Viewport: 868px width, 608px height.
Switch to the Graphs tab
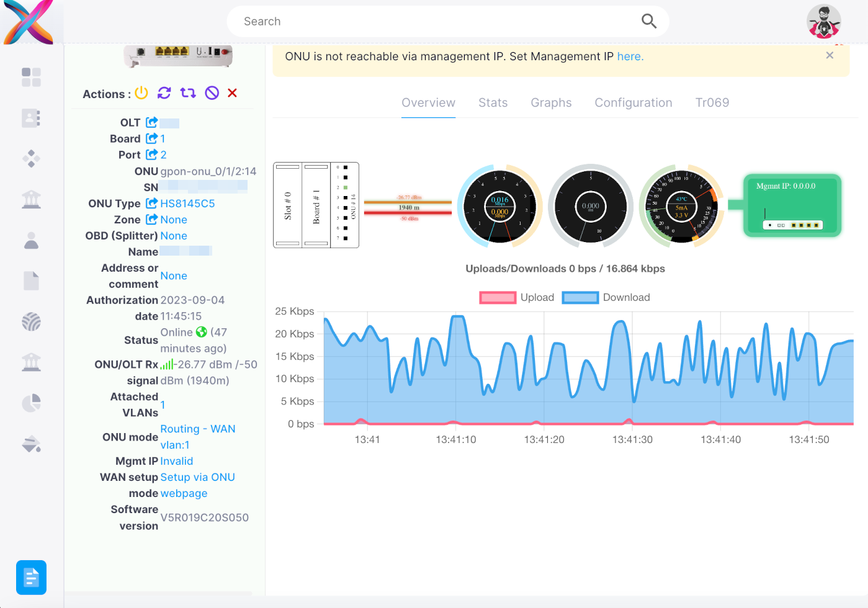[550, 102]
